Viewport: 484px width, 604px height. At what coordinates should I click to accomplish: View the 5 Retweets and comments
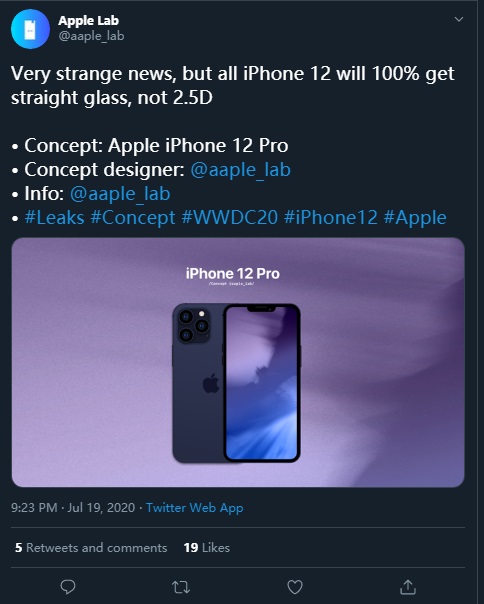pyautogui.click(x=91, y=547)
